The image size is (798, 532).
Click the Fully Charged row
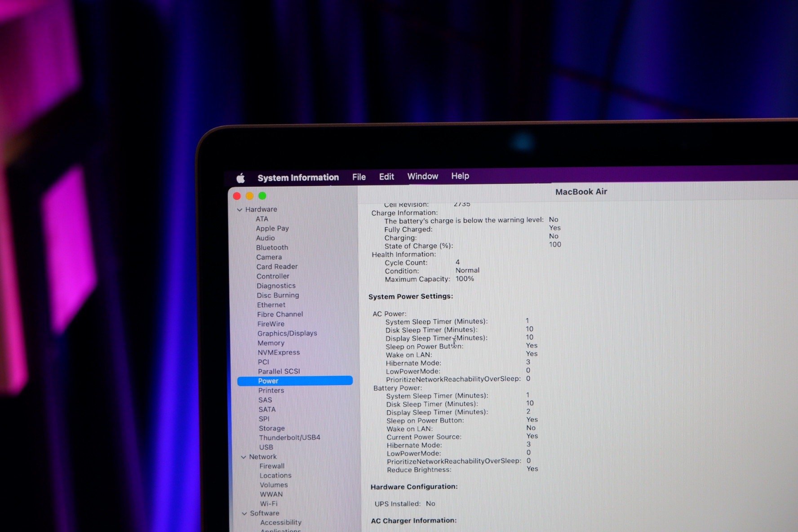coord(472,229)
